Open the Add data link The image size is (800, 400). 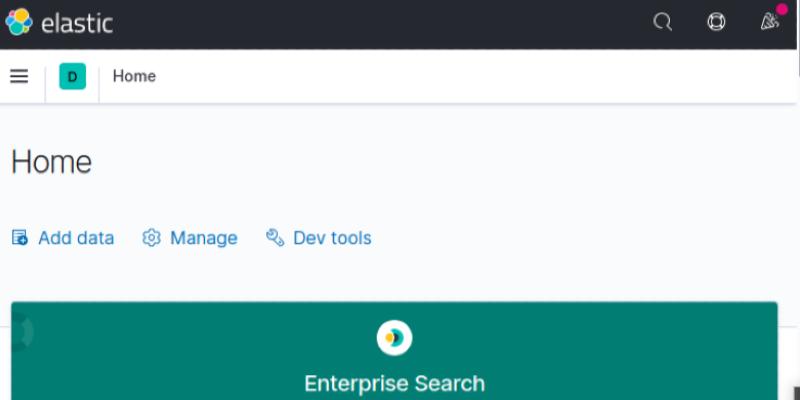[x=76, y=238]
